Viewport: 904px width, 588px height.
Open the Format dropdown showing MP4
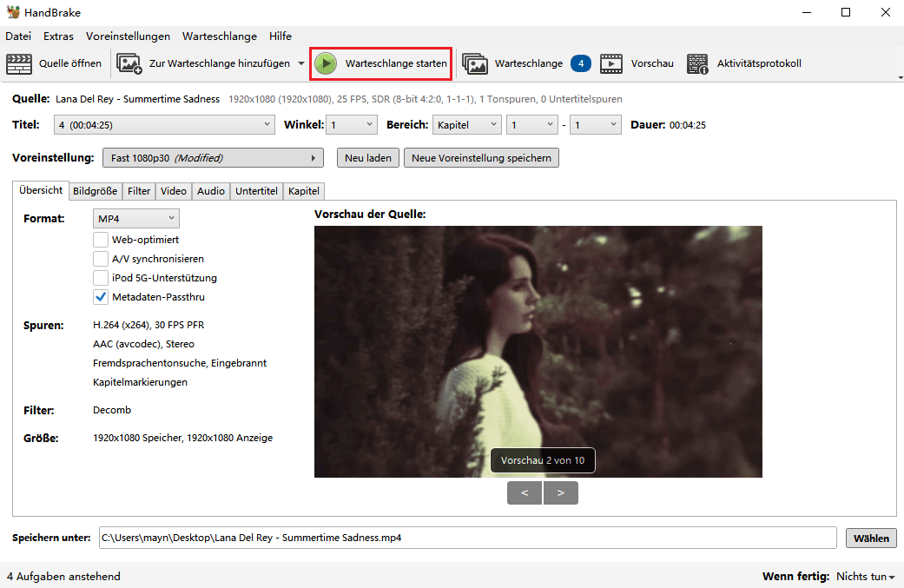point(135,218)
